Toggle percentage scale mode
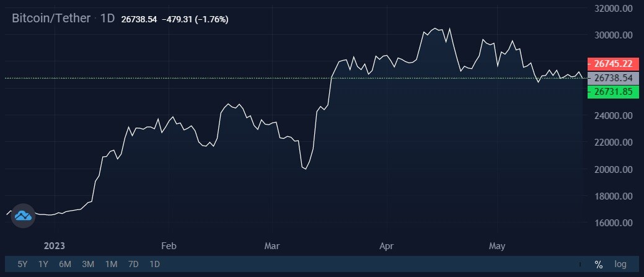Viewport: 644px width, 277px height. tap(598, 265)
